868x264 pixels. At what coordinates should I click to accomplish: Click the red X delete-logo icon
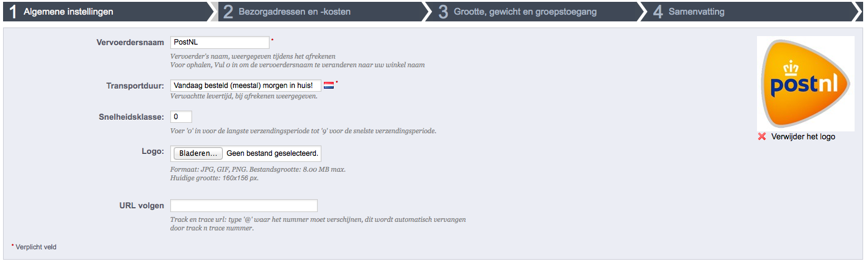762,136
